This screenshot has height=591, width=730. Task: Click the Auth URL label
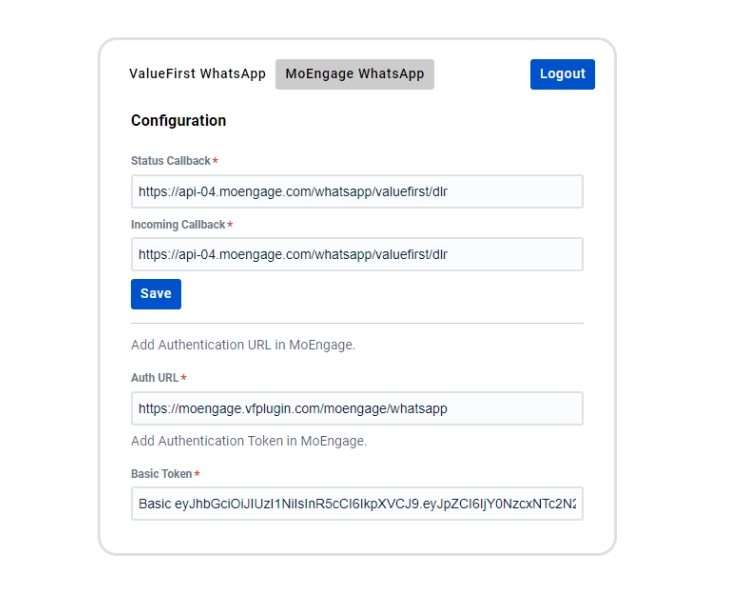[x=155, y=378]
